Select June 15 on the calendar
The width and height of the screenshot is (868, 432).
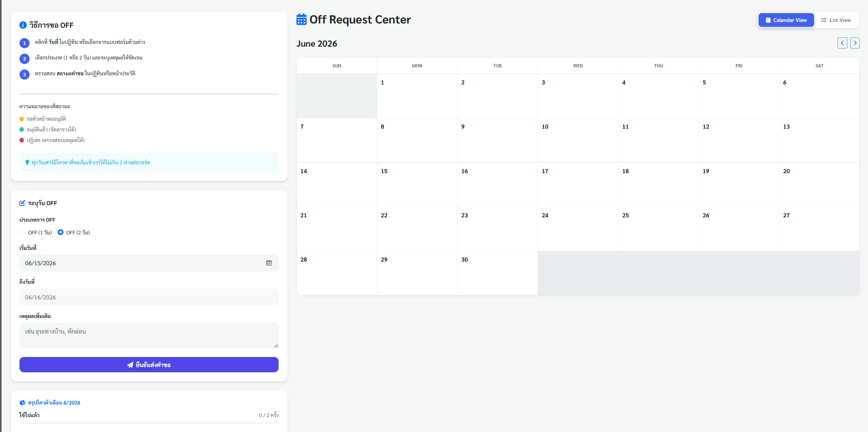point(417,185)
